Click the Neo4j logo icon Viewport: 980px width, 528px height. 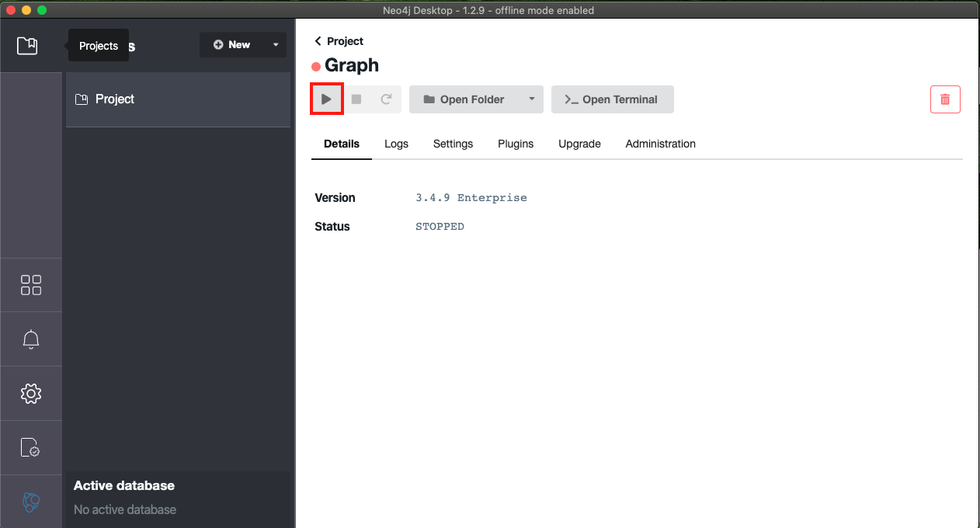coord(31,502)
